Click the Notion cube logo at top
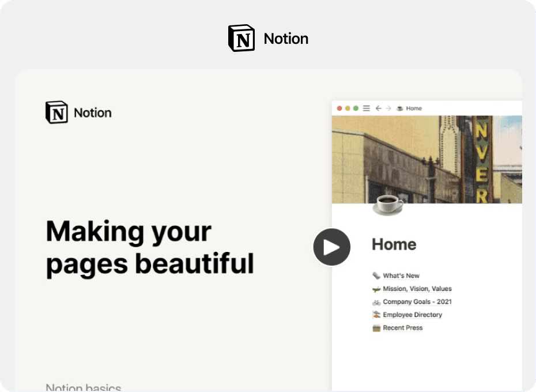 pyautogui.click(x=241, y=38)
